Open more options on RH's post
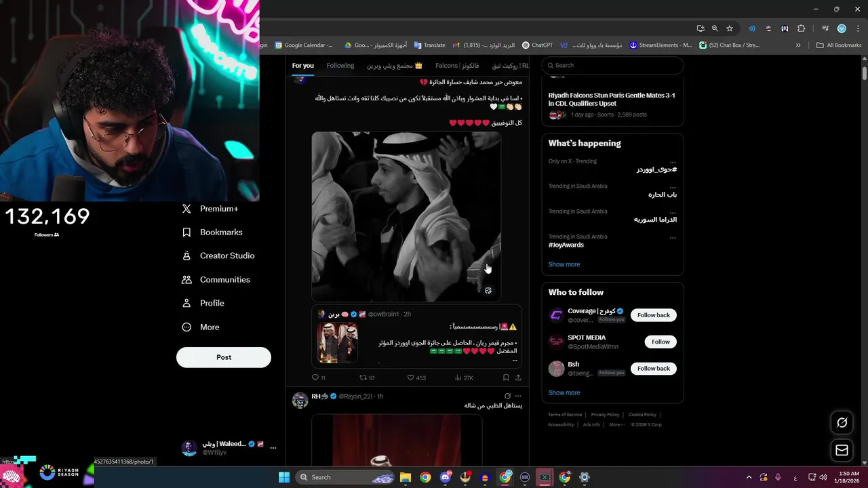Image resolution: width=868 pixels, height=488 pixels. pyautogui.click(x=518, y=396)
